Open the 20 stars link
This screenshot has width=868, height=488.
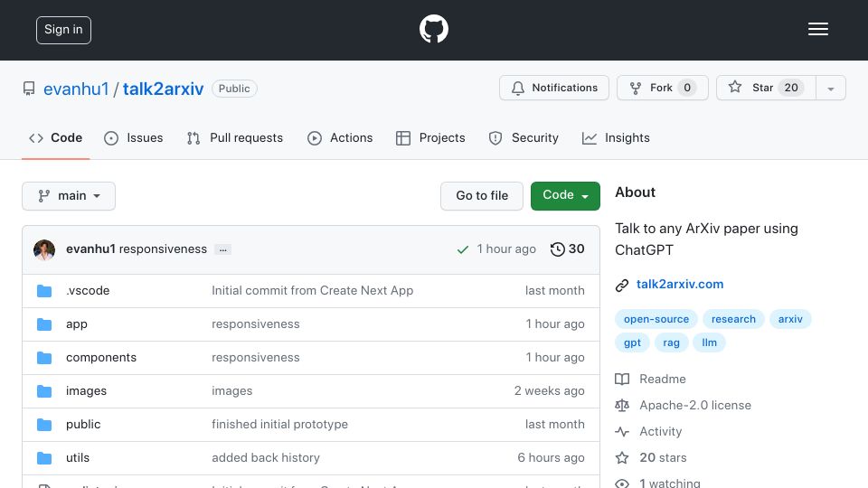663,457
